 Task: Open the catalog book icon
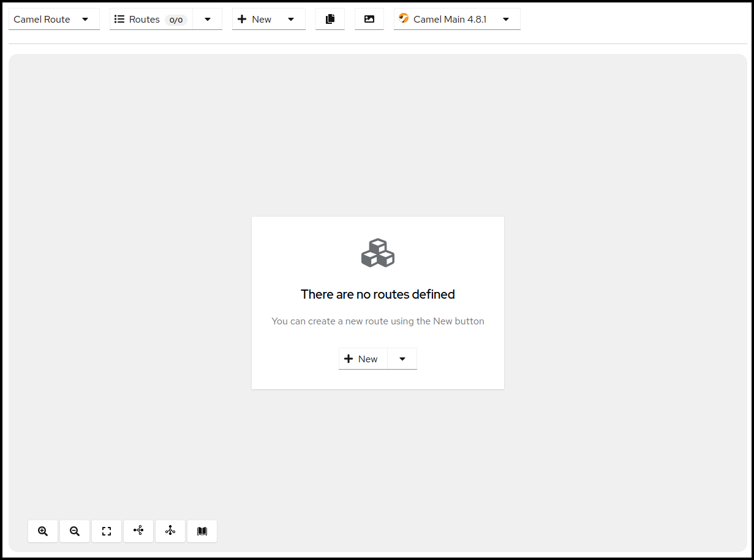pyautogui.click(x=202, y=531)
